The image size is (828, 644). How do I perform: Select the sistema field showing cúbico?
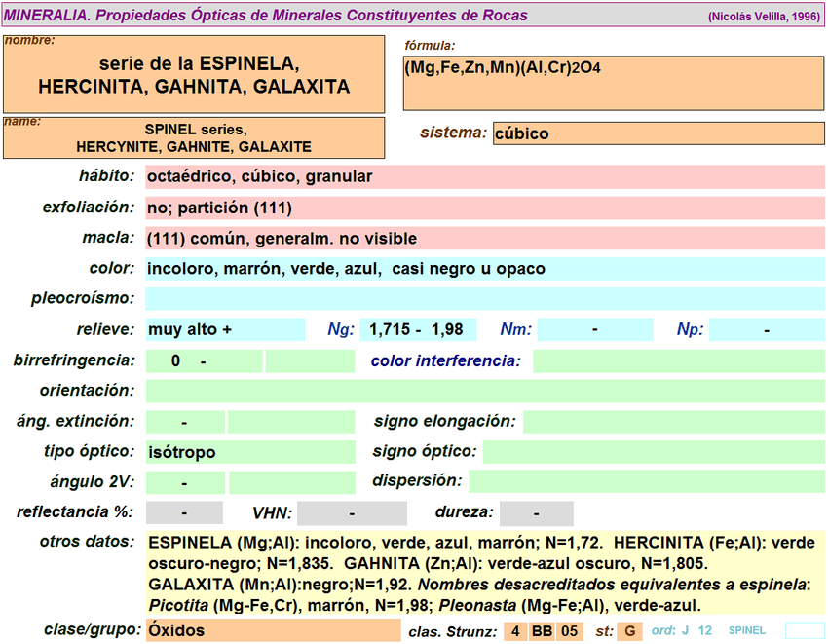click(x=659, y=133)
